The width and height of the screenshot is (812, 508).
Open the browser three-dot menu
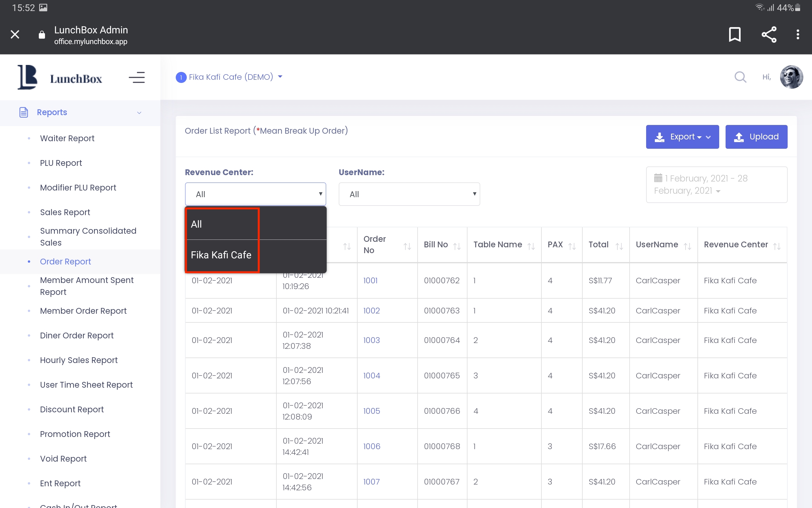(797, 34)
